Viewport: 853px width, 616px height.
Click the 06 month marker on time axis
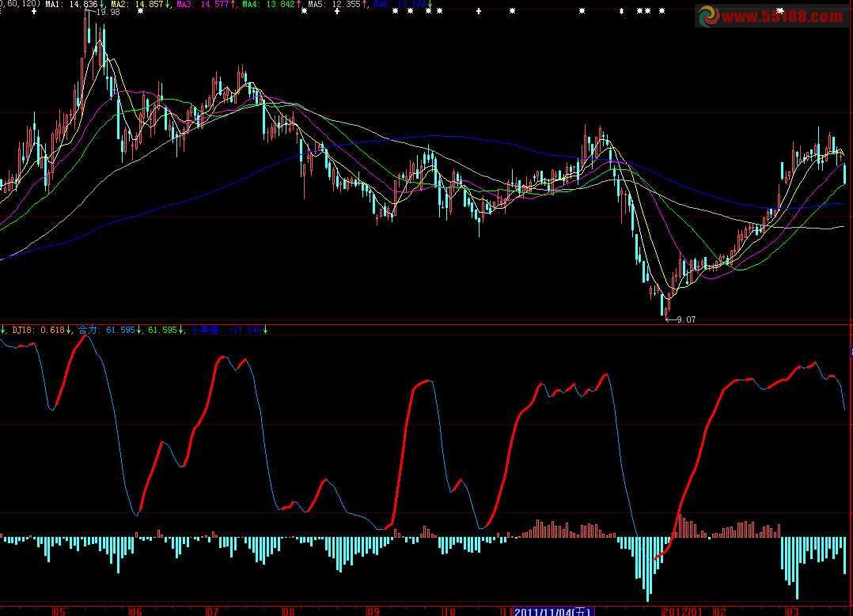coord(135,611)
